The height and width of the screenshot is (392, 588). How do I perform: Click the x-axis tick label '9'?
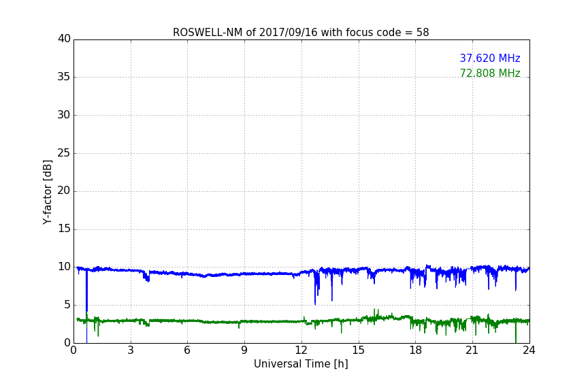244,350
